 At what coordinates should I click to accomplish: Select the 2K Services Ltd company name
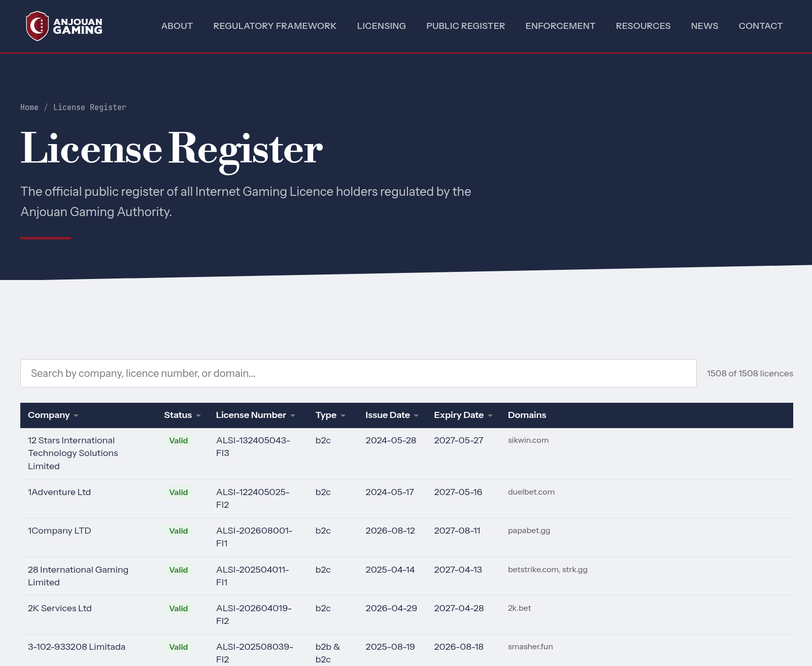(x=60, y=608)
